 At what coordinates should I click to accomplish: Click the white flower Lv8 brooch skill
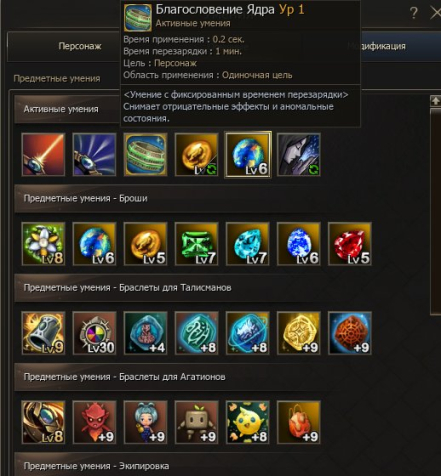pos(43,244)
